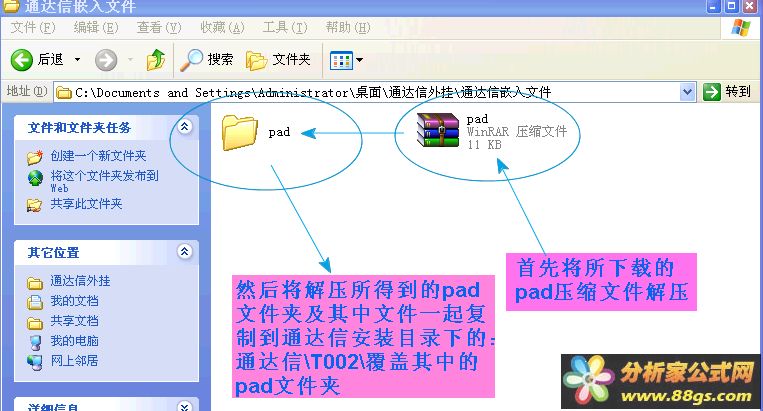The width and height of the screenshot is (763, 411).
Task: Click the green Back arrow icon
Action: click(x=22, y=60)
